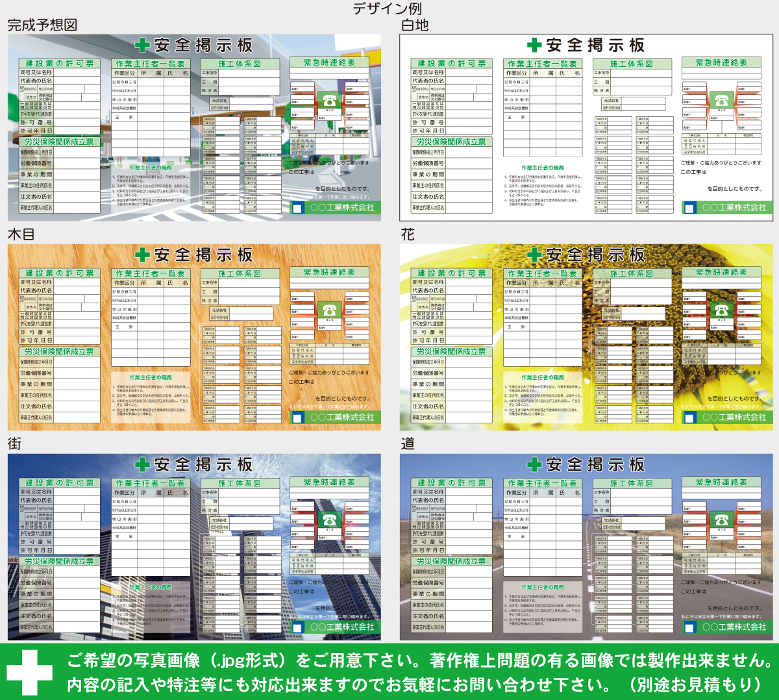Click the green cross in the 街 board title
Screen dimensions: 779x700
tap(142, 464)
